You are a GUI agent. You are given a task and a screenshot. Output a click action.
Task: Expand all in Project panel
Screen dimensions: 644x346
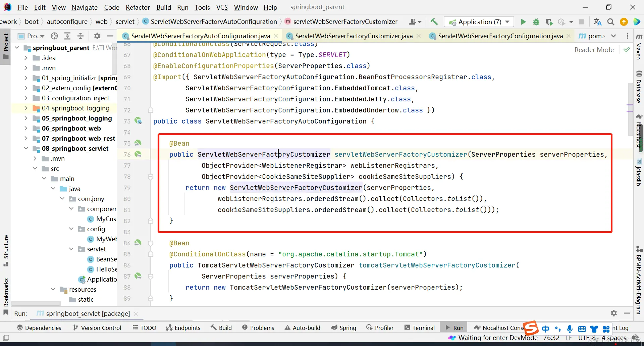point(67,36)
